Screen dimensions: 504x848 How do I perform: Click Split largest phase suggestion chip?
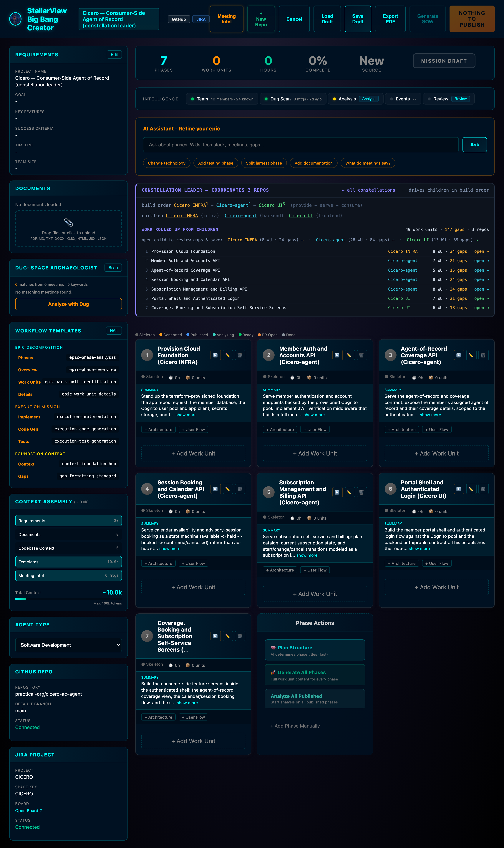tap(264, 163)
